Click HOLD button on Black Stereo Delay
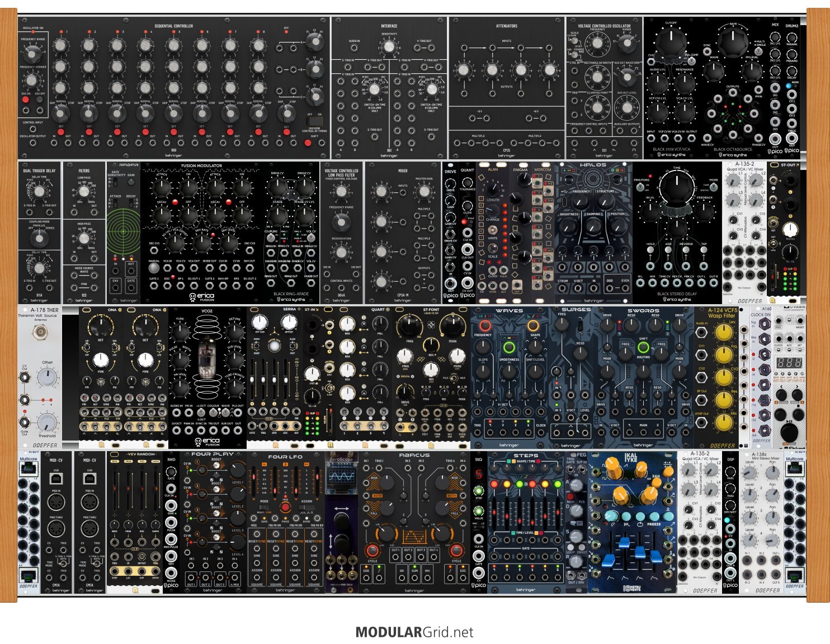 (650, 251)
